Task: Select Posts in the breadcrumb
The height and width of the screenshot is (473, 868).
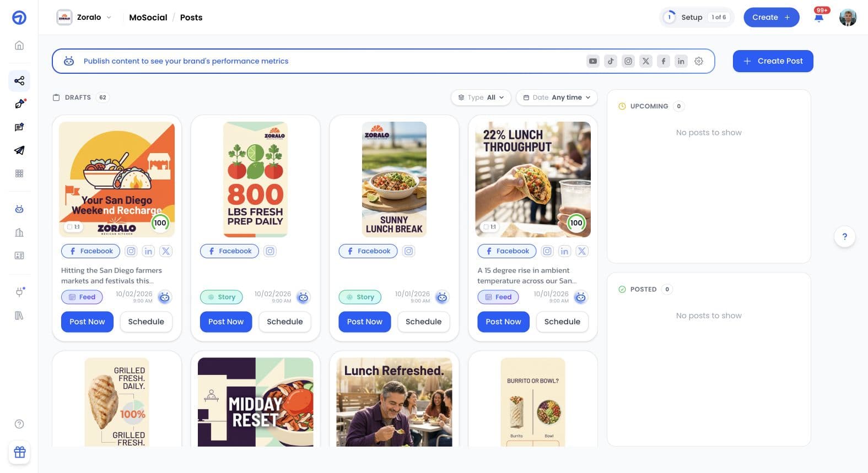Action: [191, 18]
